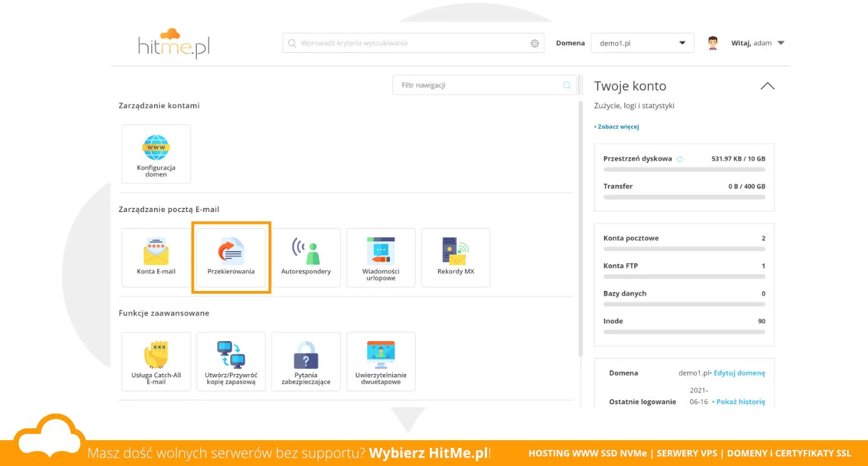Image resolution: width=868 pixels, height=466 pixels.
Task: Focus the Filtr nawigacji field
Action: pos(485,85)
